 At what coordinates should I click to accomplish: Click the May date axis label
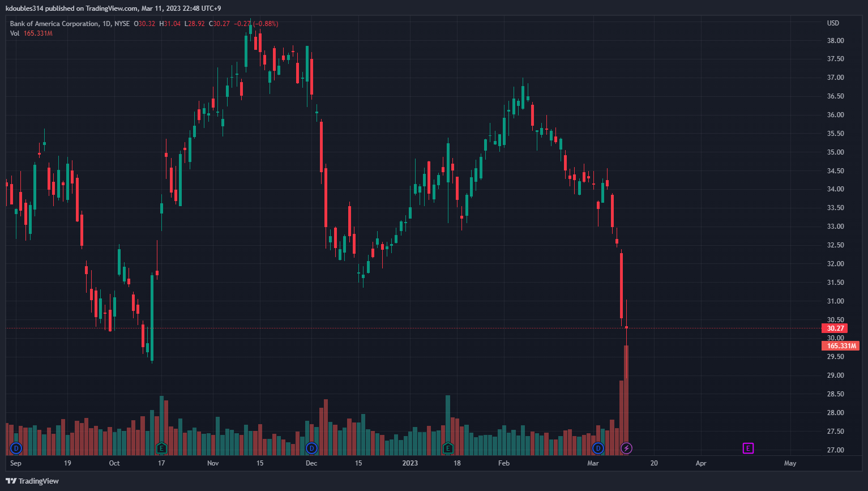790,463
